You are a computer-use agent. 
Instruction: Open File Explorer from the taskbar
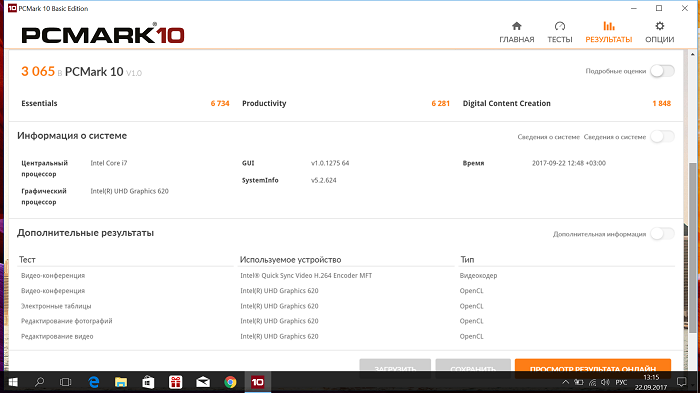121,382
